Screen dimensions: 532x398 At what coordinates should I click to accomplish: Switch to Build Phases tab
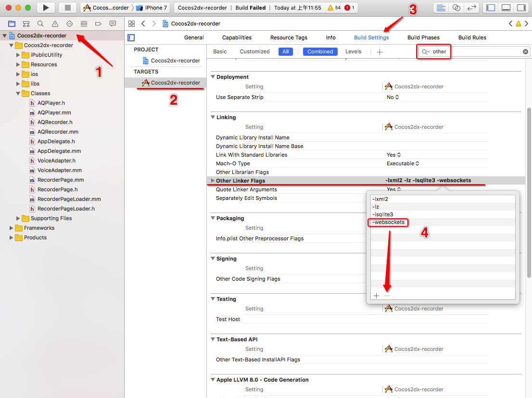pos(423,37)
